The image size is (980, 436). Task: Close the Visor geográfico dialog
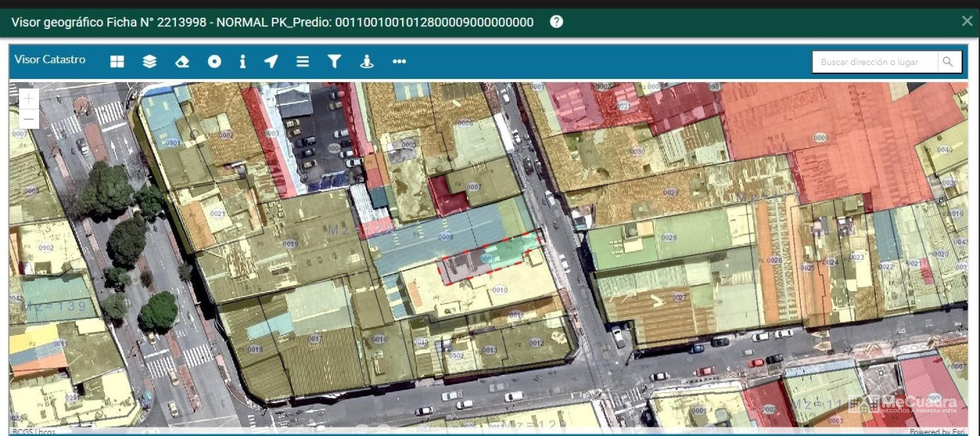967,21
